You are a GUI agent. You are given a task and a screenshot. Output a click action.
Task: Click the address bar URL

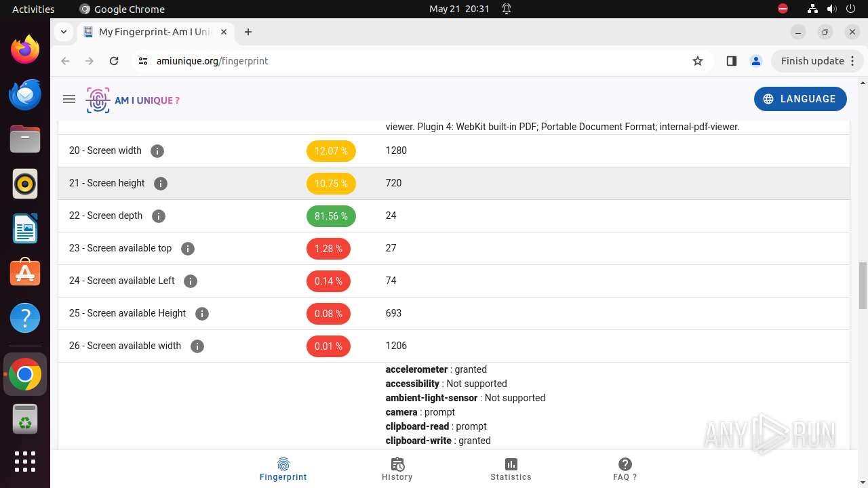[212, 61]
